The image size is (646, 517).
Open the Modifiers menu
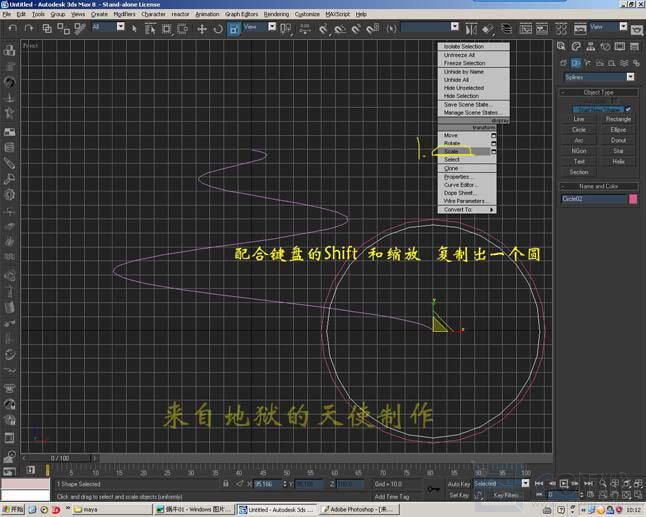[124, 14]
